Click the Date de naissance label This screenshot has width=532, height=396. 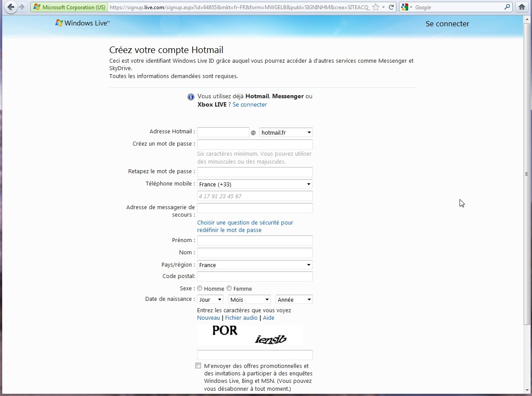pyautogui.click(x=170, y=299)
